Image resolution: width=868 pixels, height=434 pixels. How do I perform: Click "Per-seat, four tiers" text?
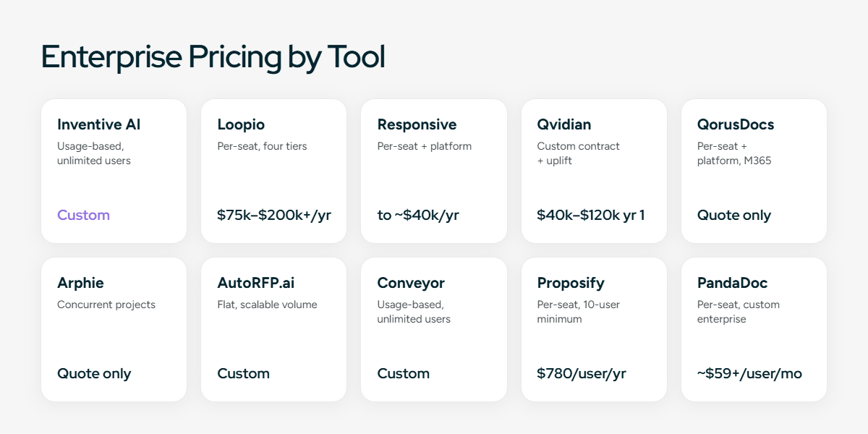point(262,146)
